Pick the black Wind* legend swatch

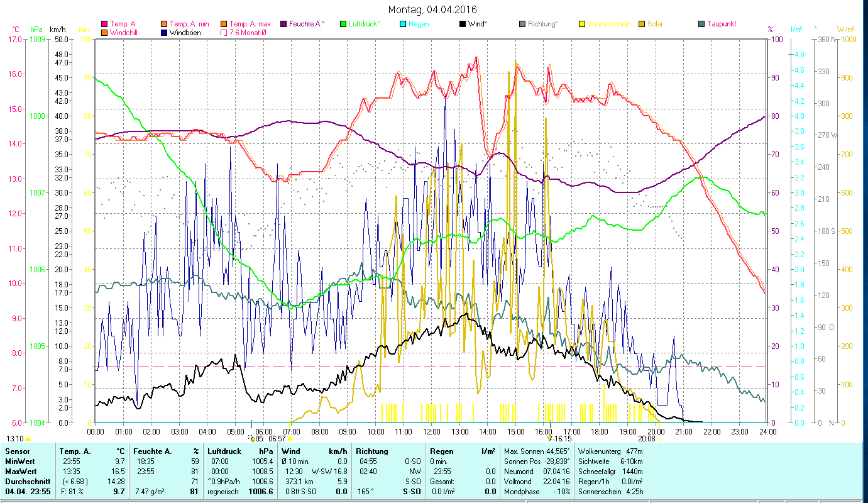coord(463,24)
